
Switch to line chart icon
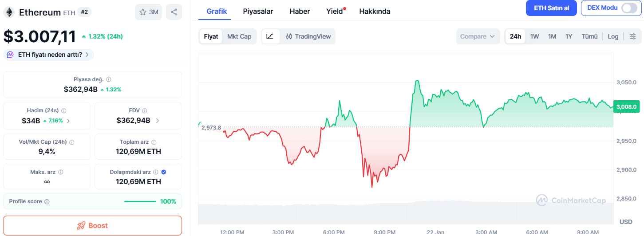pos(270,36)
